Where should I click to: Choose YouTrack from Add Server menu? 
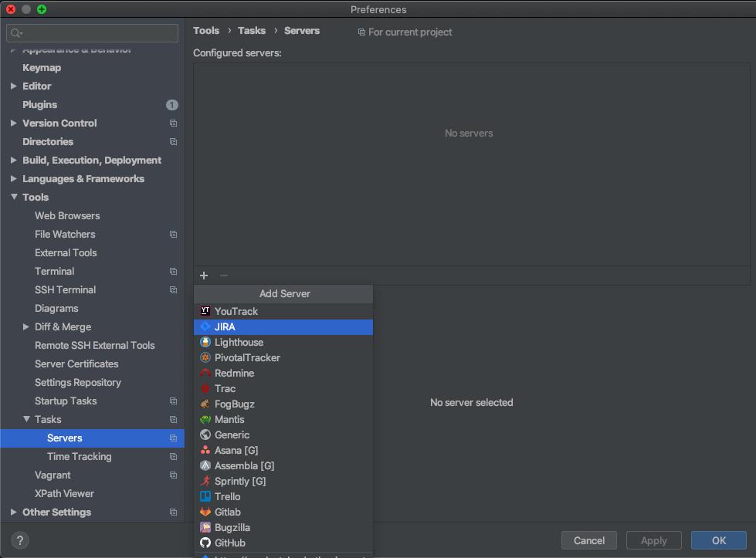(x=283, y=311)
